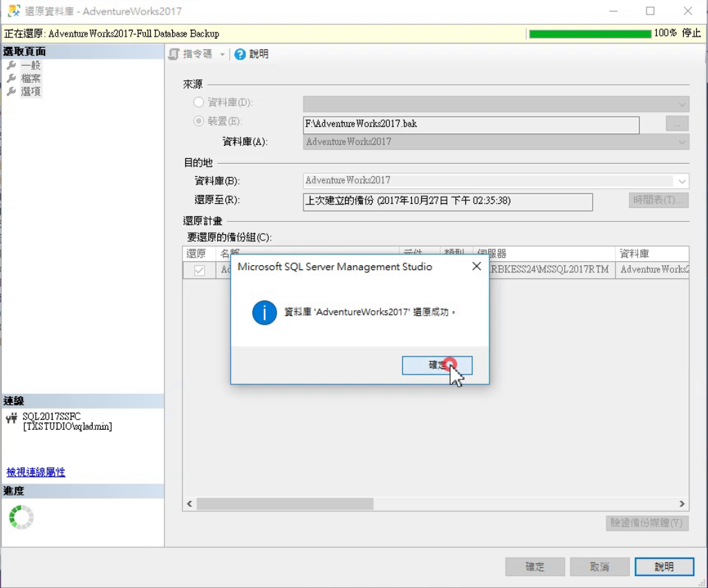Screen dimensions: 708x588
Task: Click the blue information icon in dialog
Action: click(x=265, y=312)
